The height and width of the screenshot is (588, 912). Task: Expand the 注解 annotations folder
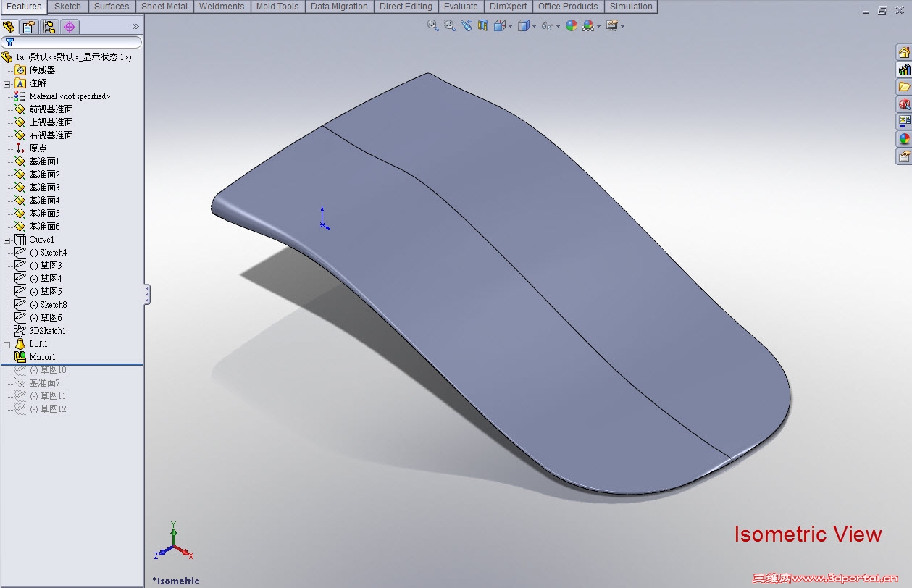tap(6, 83)
